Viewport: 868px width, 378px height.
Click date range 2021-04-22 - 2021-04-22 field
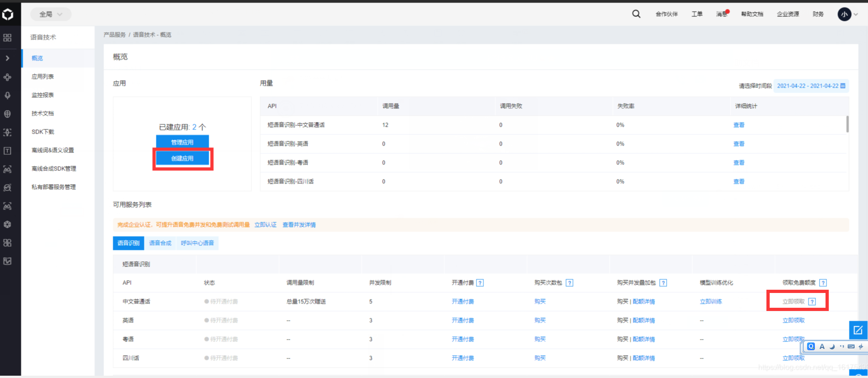[x=811, y=86]
